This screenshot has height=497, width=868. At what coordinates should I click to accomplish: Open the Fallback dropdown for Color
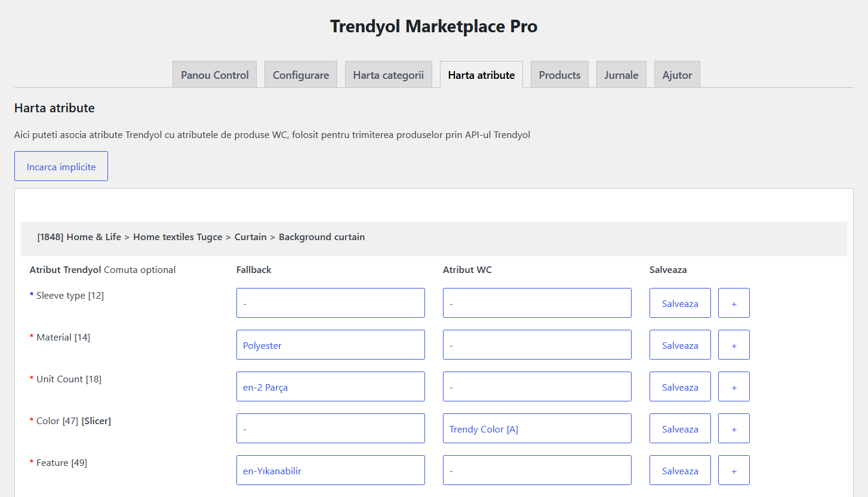(331, 428)
